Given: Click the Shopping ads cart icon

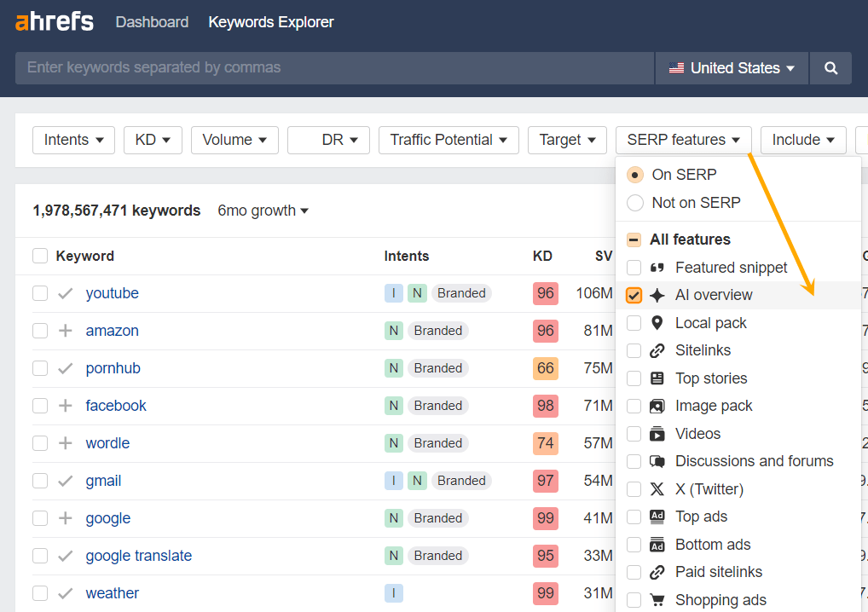Looking at the screenshot, I should point(656,599).
